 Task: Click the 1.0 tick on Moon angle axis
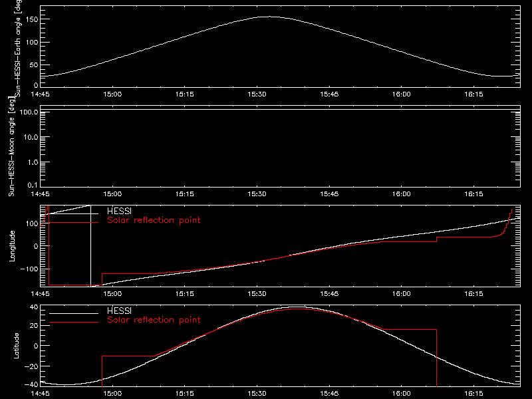[x=33, y=162]
